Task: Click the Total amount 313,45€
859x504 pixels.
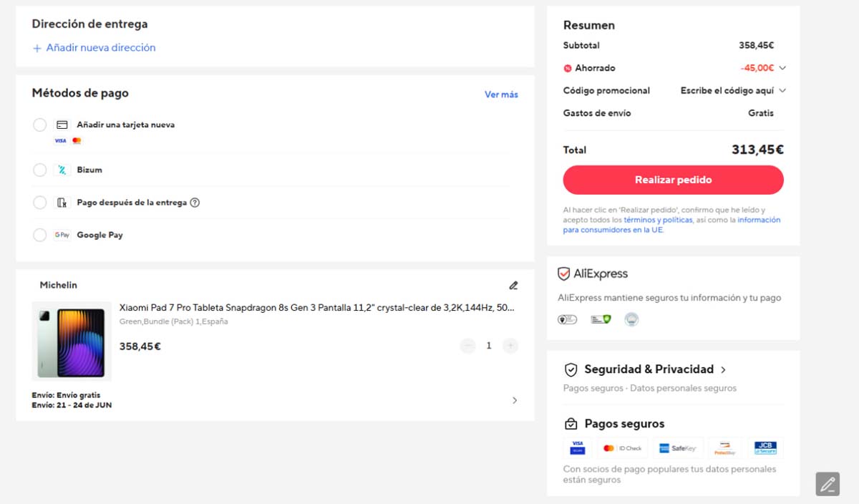Action: point(757,150)
